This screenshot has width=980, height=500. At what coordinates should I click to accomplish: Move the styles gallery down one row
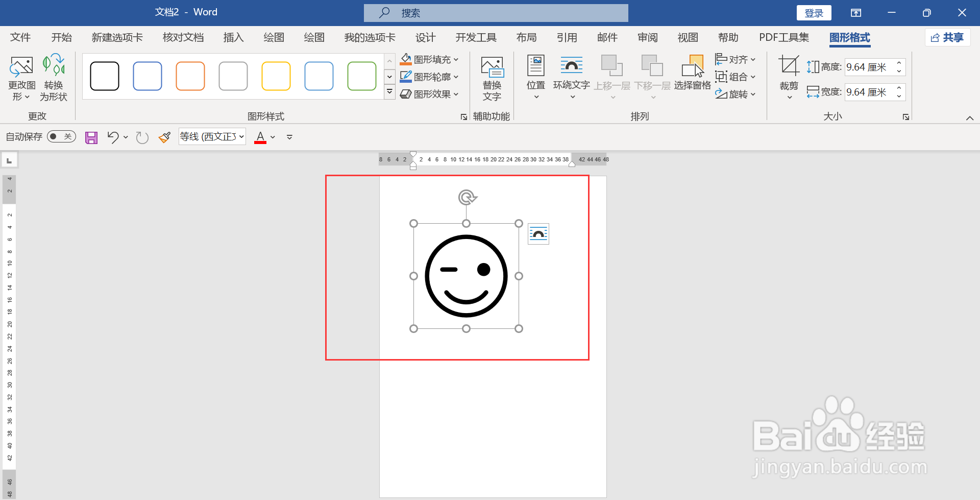(389, 77)
